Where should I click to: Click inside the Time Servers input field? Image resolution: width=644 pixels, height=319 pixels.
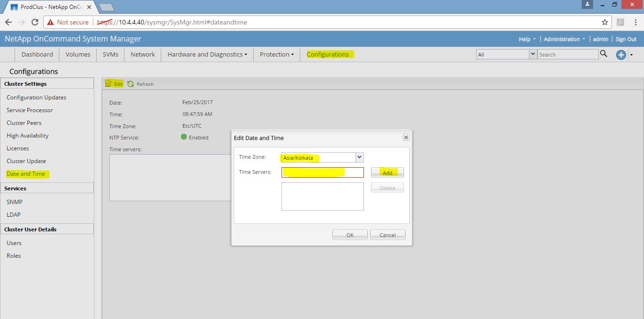pos(322,172)
